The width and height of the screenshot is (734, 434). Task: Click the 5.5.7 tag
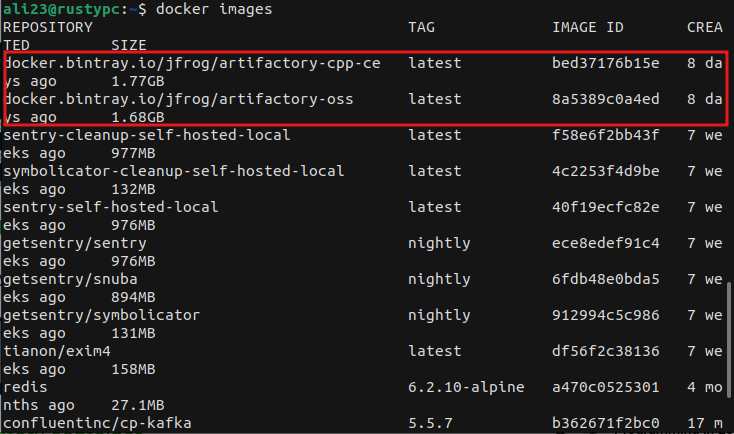click(x=430, y=423)
